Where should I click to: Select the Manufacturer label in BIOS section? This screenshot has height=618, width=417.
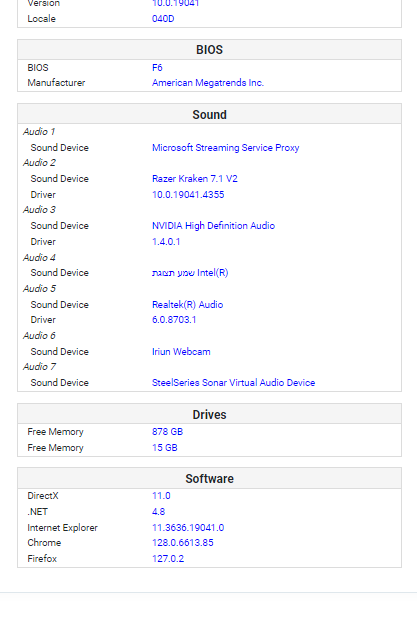click(x=56, y=83)
